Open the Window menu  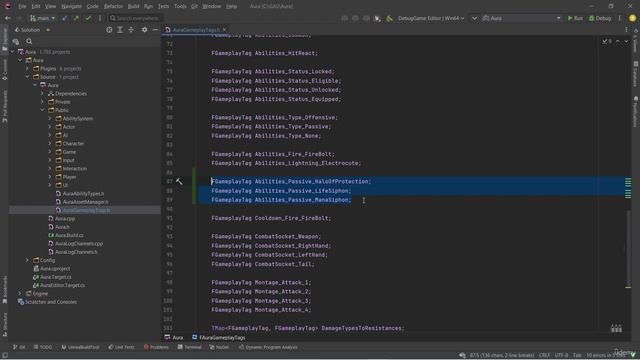pyautogui.click(x=211, y=7)
